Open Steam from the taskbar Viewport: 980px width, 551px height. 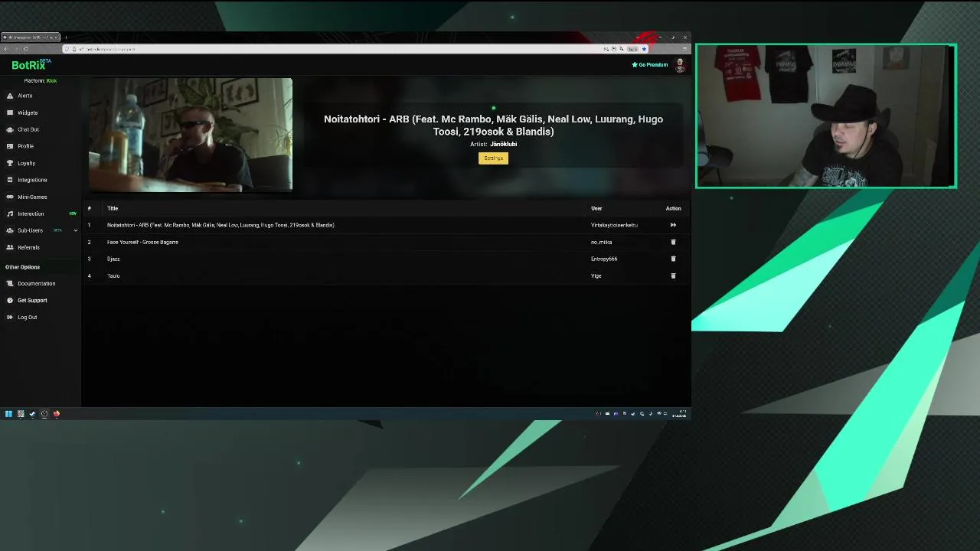32,414
